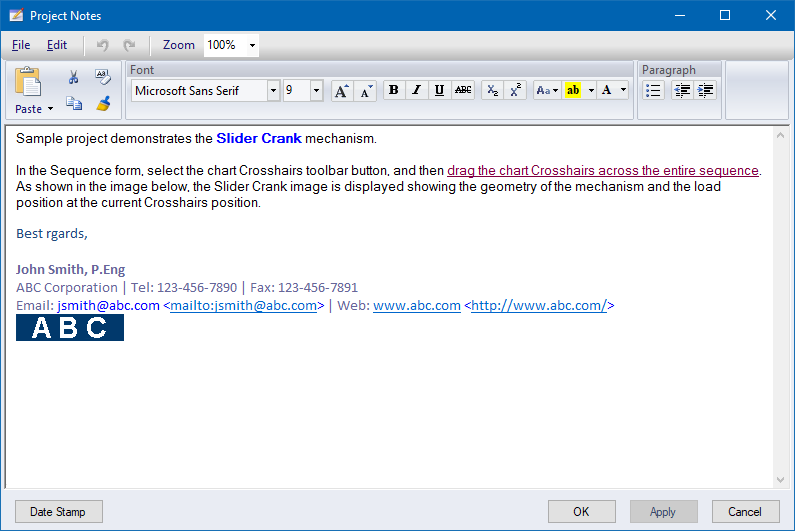Apply Subscript formatting
This screenshot has height=531, width=795.
(492, 90)
